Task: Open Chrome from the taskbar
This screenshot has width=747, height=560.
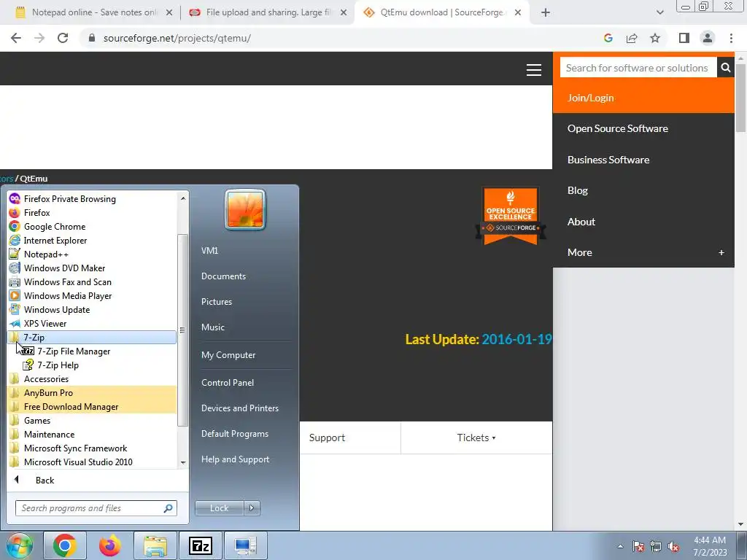Action: coord(65,545)
